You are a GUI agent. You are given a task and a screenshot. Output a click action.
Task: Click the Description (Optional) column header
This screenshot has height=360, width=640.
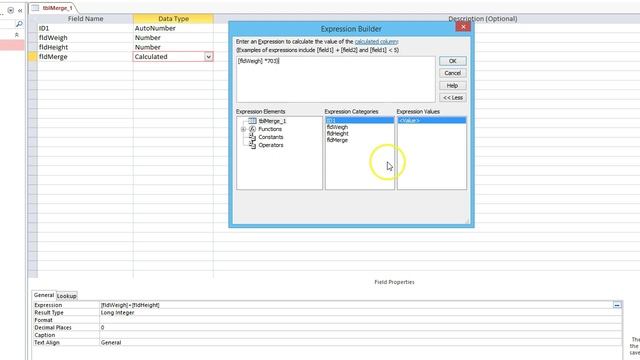point(482,19)
